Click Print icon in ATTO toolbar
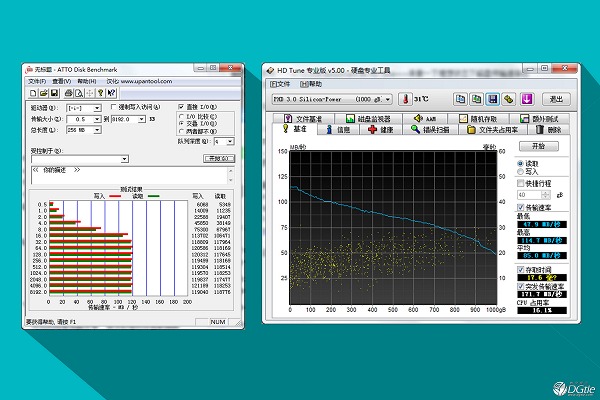Viewport: 600px width, 400px height. [68, 93]
